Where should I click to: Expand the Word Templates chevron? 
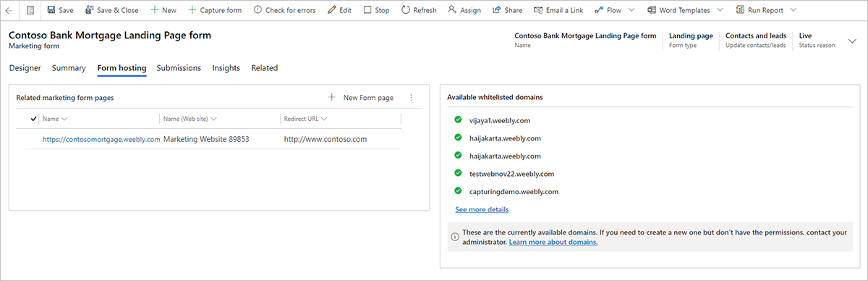720,11
